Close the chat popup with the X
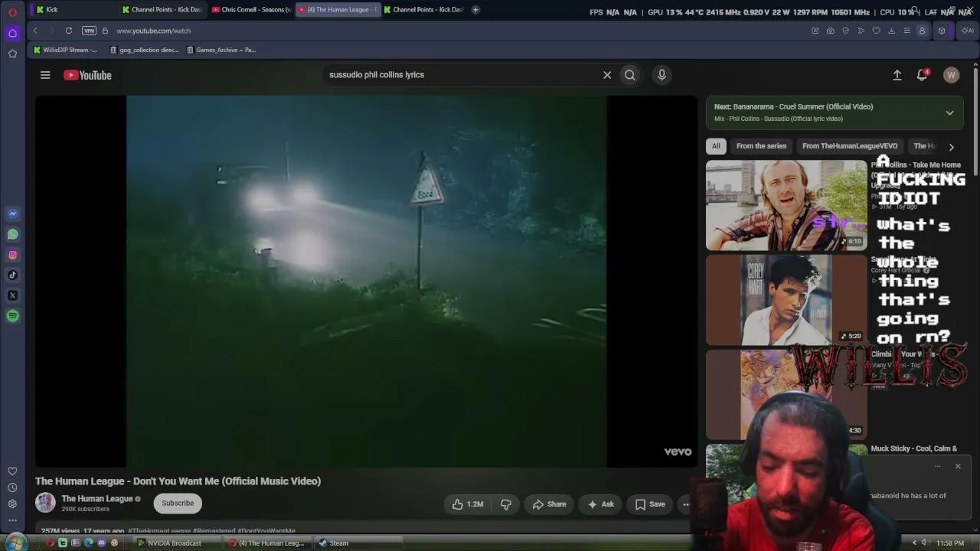The width and height of the screenshot is (980, 551). pyautogui.click(x=958, y=466)
